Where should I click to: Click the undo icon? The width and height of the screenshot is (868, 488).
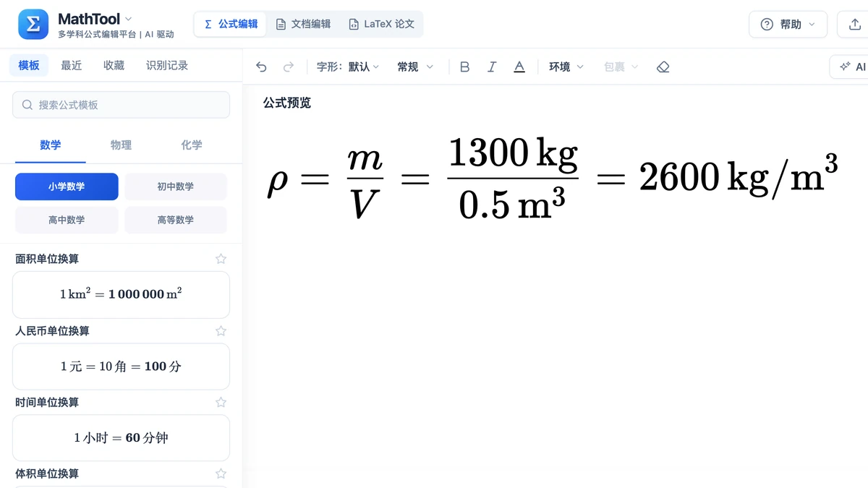(x=261, y=67)
